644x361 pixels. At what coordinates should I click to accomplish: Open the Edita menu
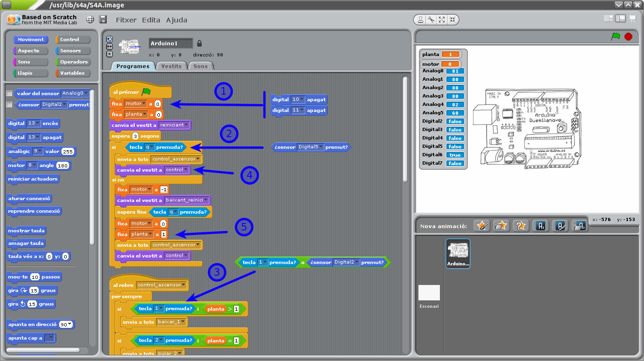[x=151, y=20]
